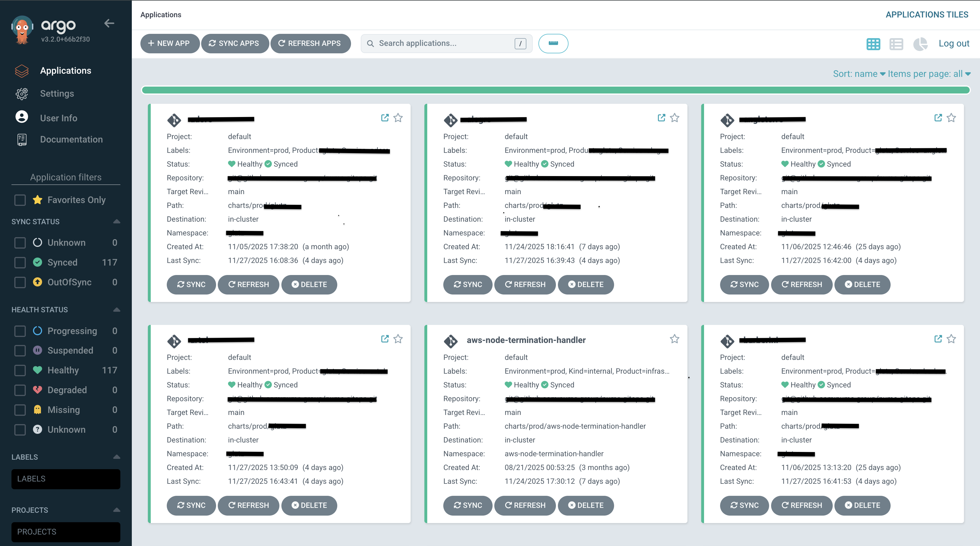980x546 pixels.
Task: Enable the Favorites Only filter
Action: 20,200
